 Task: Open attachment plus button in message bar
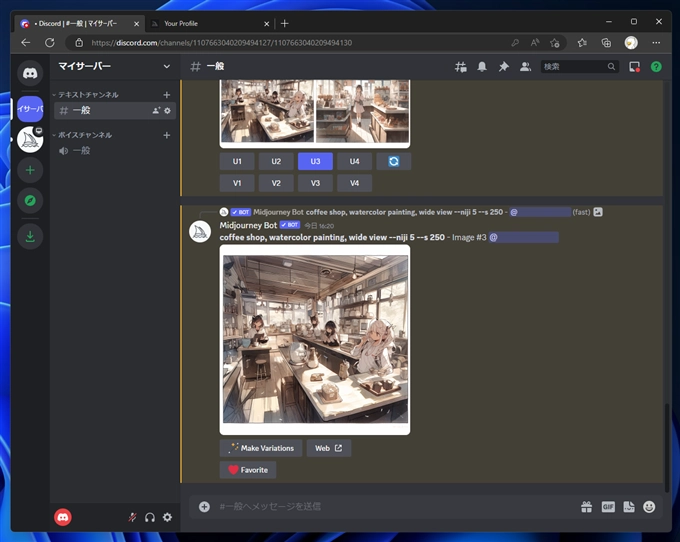click(204, 506)
